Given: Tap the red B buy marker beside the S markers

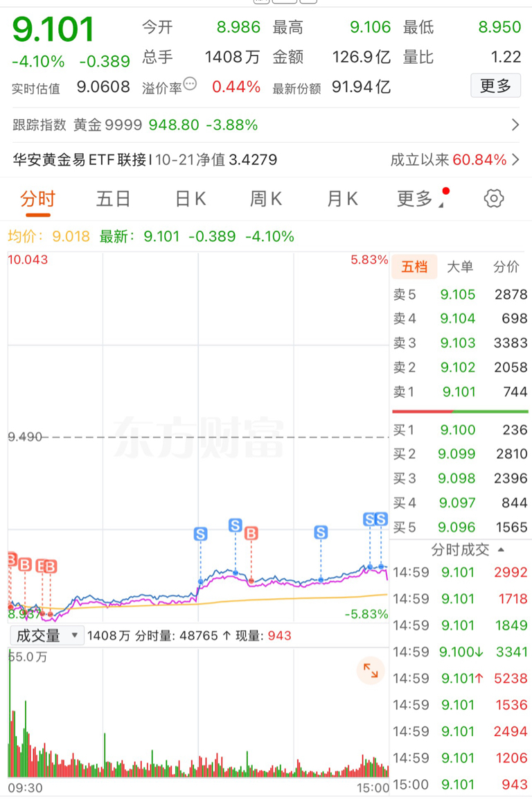Looking at the screenshot, I should (251, 534).
